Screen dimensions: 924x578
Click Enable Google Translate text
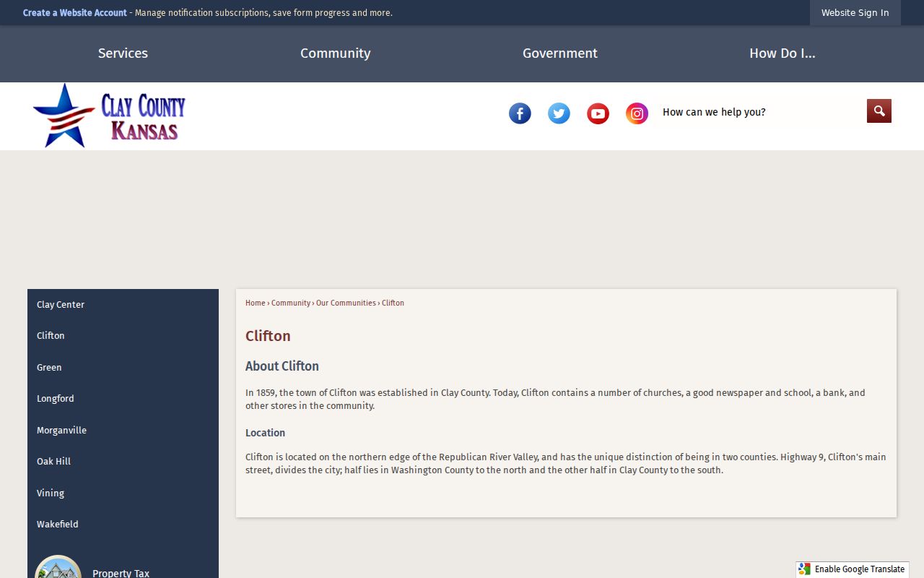pos(860,569)
